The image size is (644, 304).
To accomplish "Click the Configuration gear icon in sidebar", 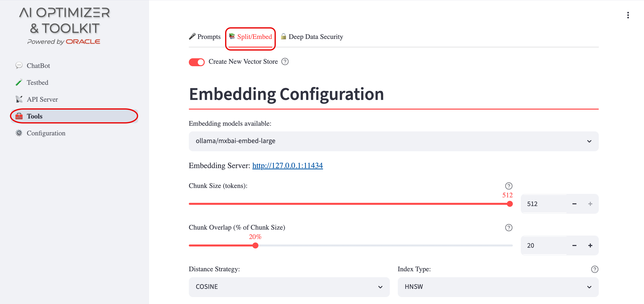I will pos(19,133).
